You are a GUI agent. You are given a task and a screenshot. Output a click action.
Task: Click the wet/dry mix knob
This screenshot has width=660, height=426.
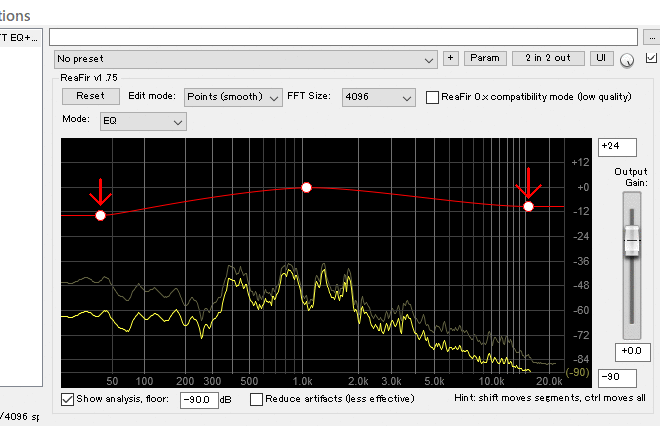pos(627,61)
